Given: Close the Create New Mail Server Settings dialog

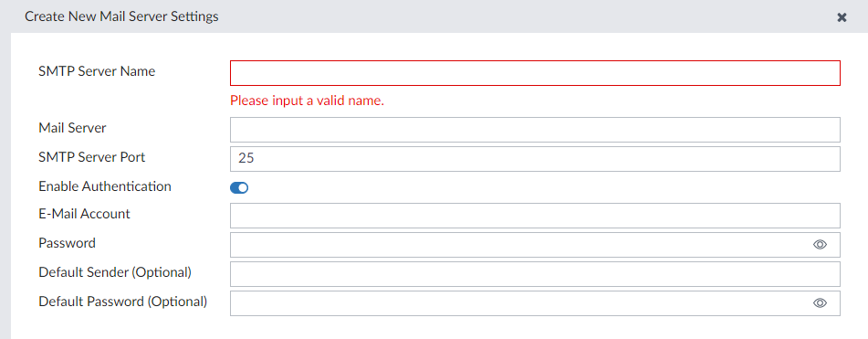Looking at the screenshot, I should pos(842,17).
